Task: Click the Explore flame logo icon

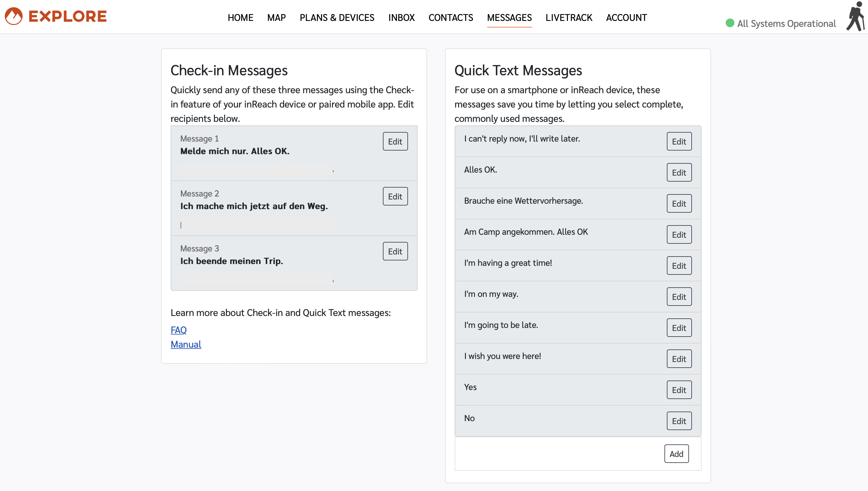Action: coord(14,16)
